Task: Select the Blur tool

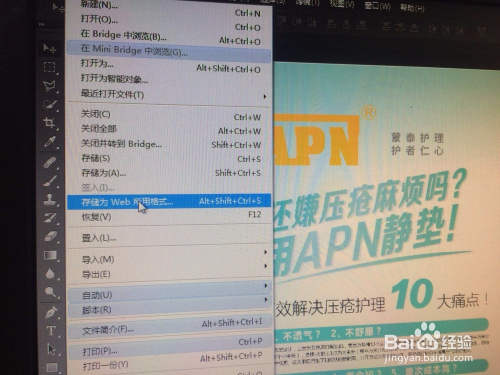Action: [x=50, y=274]
